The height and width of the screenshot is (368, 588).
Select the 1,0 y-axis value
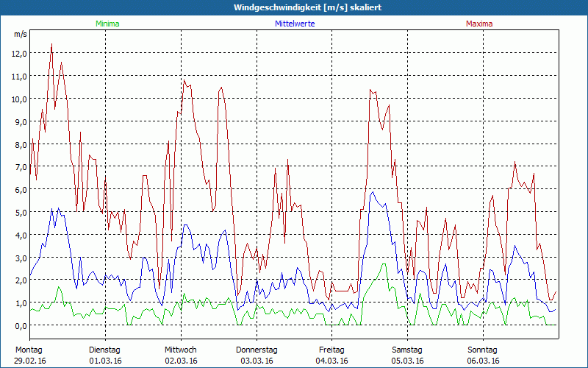21,303
